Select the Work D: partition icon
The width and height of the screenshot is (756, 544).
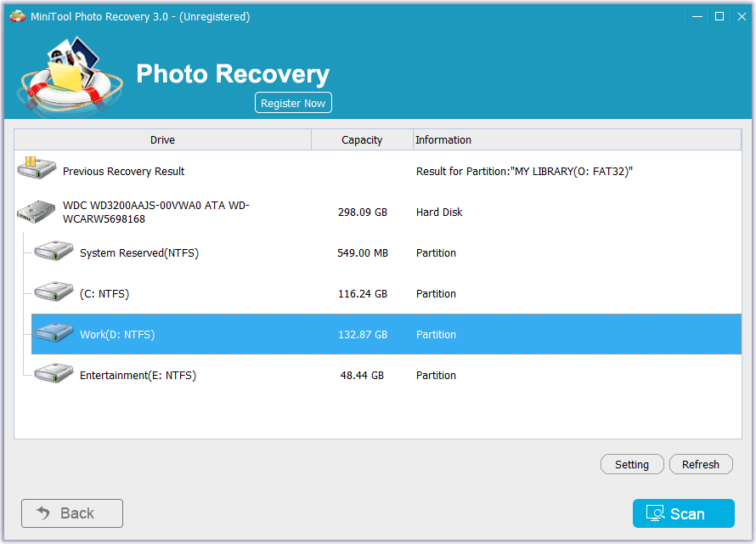(x=54, y=332)
